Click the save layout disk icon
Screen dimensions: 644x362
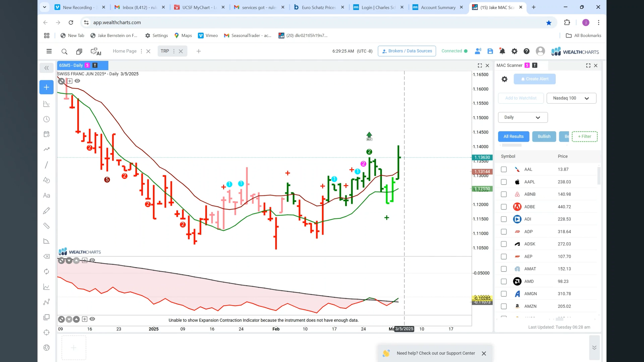490,51
